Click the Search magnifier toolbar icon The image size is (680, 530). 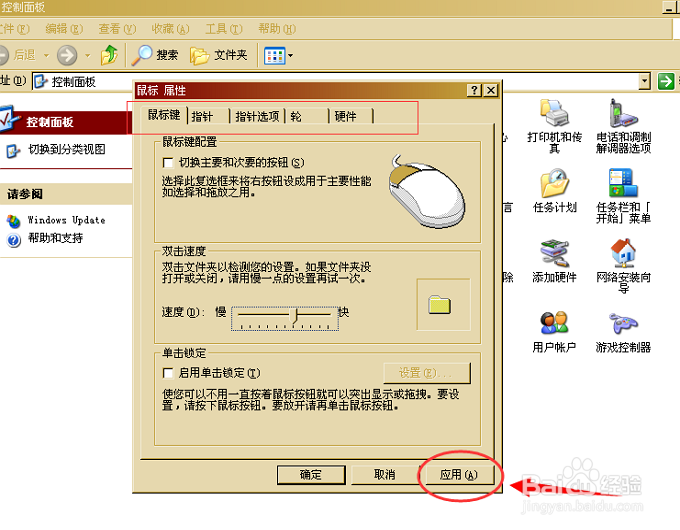pyautogui.click(x=142, y=55)
